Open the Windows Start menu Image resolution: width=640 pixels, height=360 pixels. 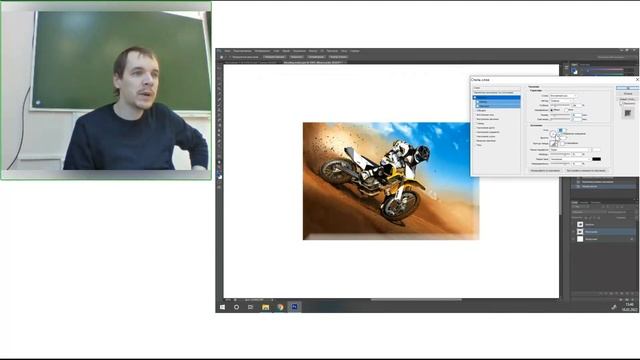[222, 307]
